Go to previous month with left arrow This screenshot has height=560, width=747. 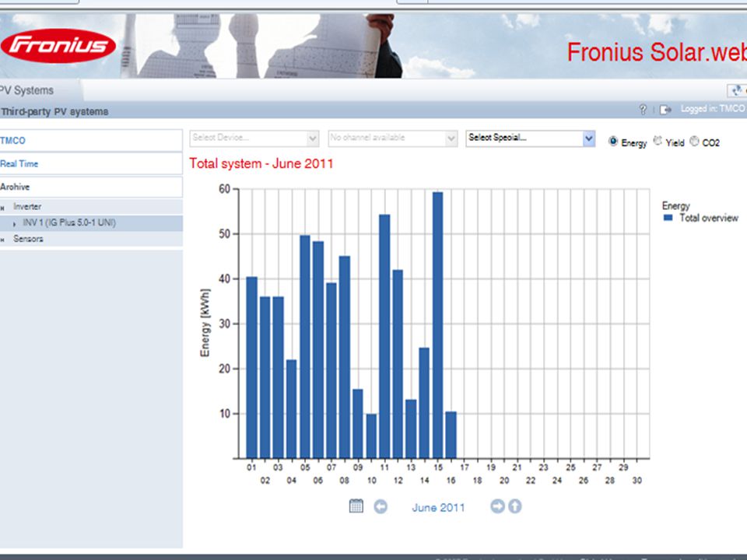tap(381, 506)
